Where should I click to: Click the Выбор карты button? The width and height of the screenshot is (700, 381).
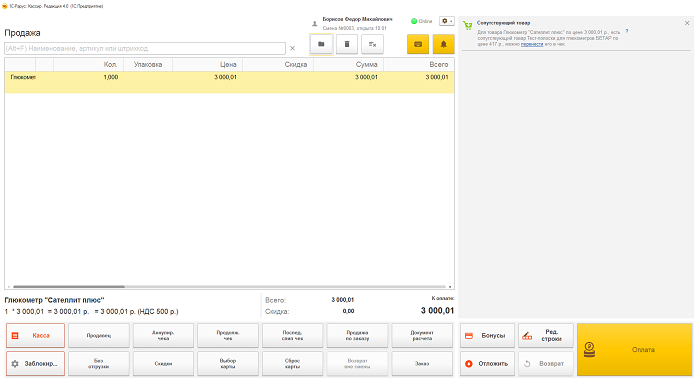(228, 364)
